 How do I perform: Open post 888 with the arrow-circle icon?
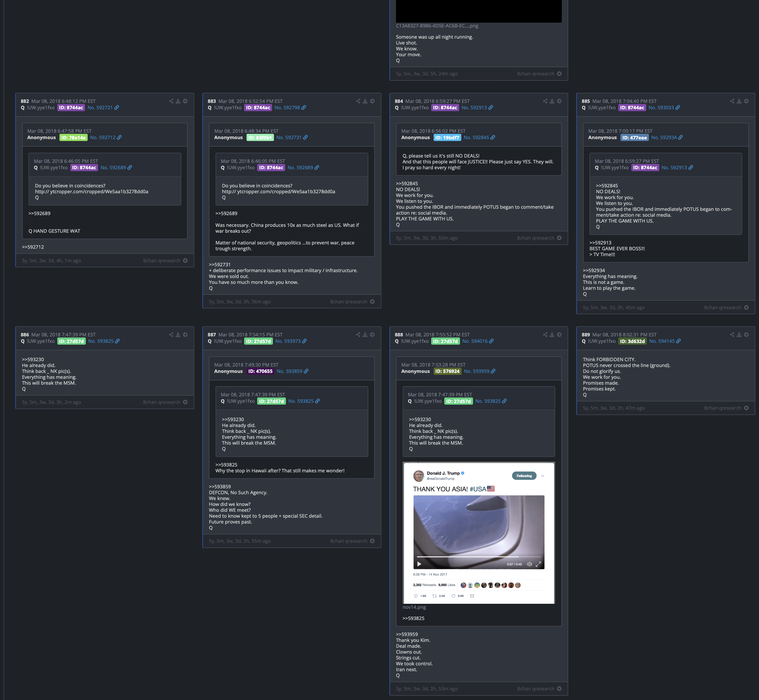coord(559,335)
